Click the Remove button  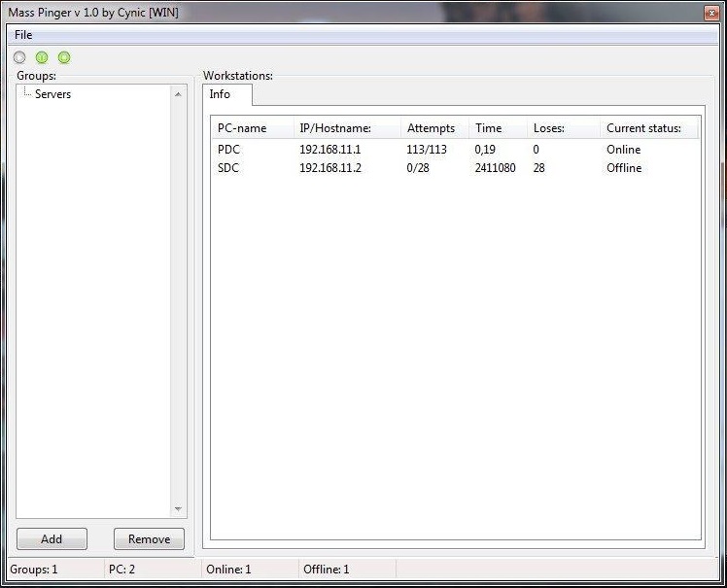[149, 538]
